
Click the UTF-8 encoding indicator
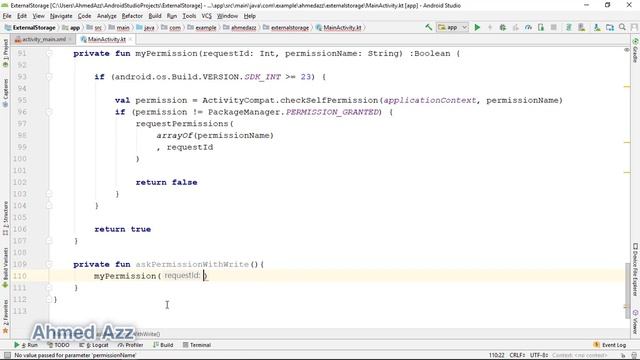point(539,356)
